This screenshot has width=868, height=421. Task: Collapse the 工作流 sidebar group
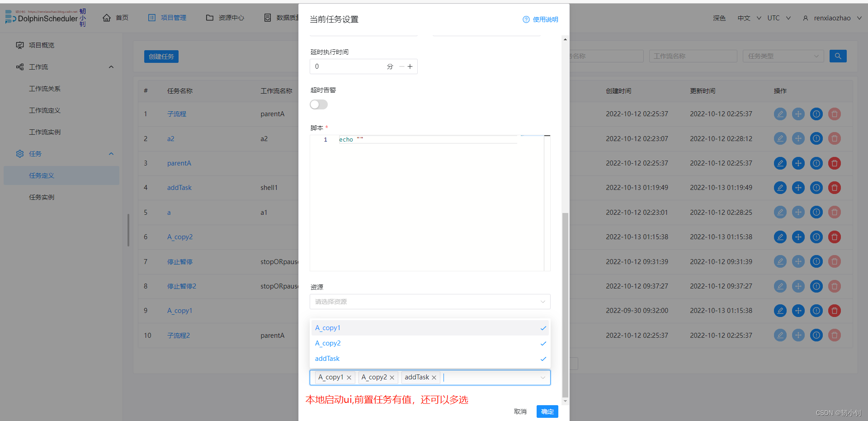pos(111,67)
